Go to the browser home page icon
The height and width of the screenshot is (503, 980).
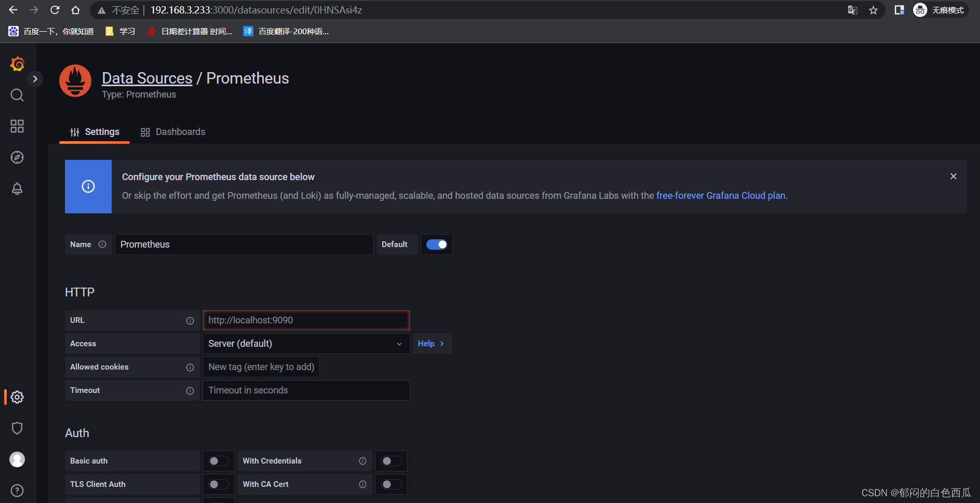[x=75, y=10]
